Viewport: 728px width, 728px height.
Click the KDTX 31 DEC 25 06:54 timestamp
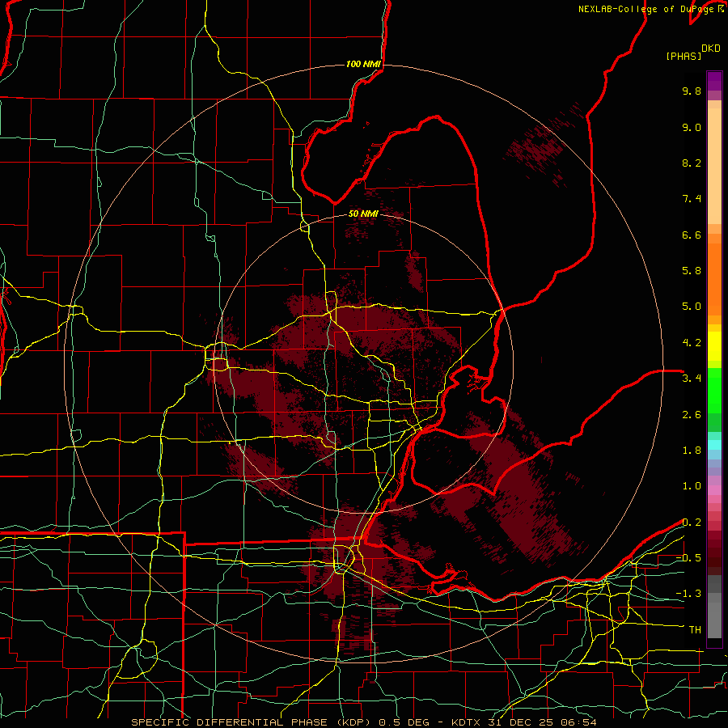pos(523,722)
